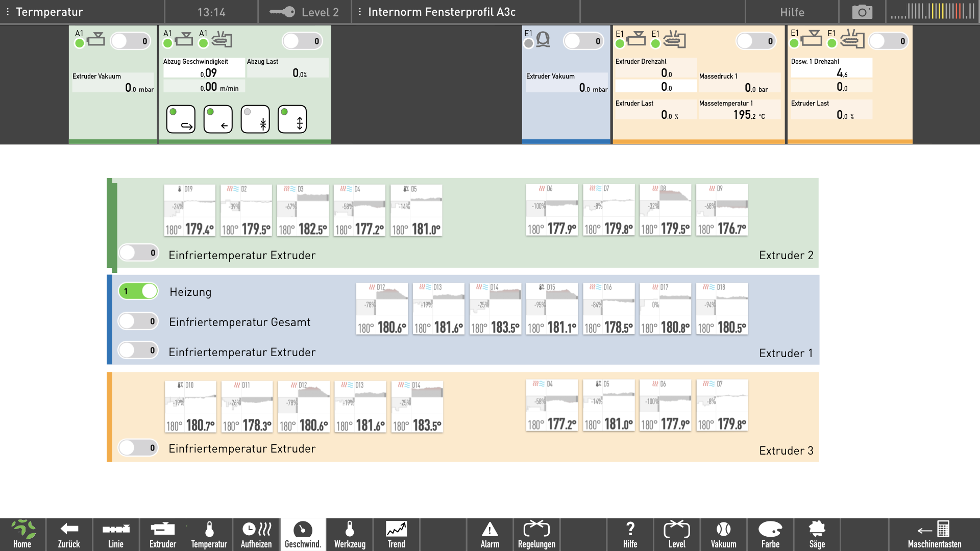Open Extruder 2 zone D2 tile
This screenshot has width=980, height=551.
[247, 210]
